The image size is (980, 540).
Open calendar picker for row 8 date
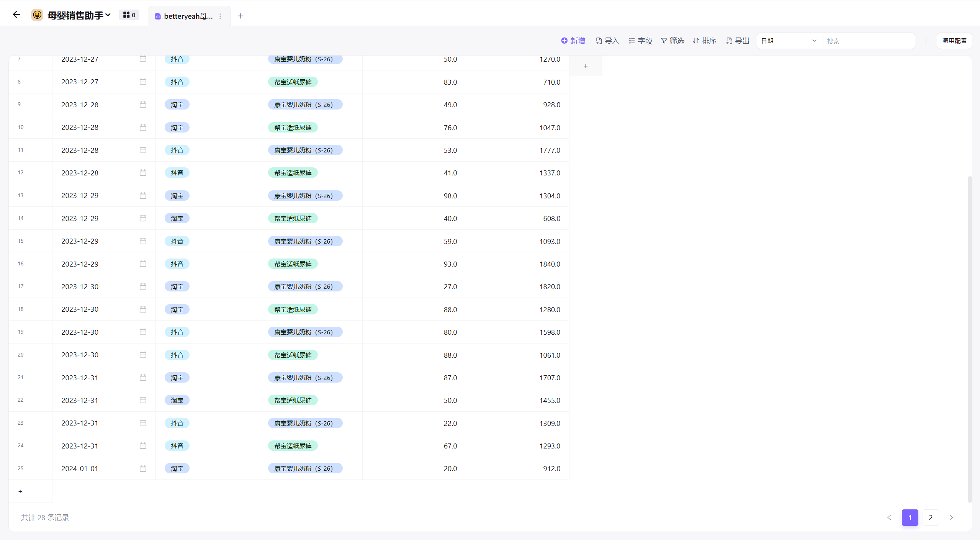pyautogui.click(x=143, y=82)
